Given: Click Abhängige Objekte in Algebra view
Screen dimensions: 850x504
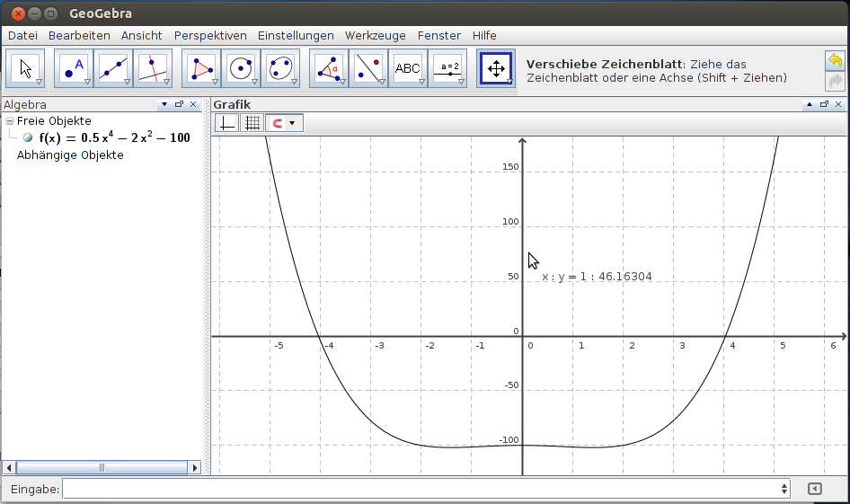Looking at the screenshot, I should pyautogui.click(x=70, y=155).
